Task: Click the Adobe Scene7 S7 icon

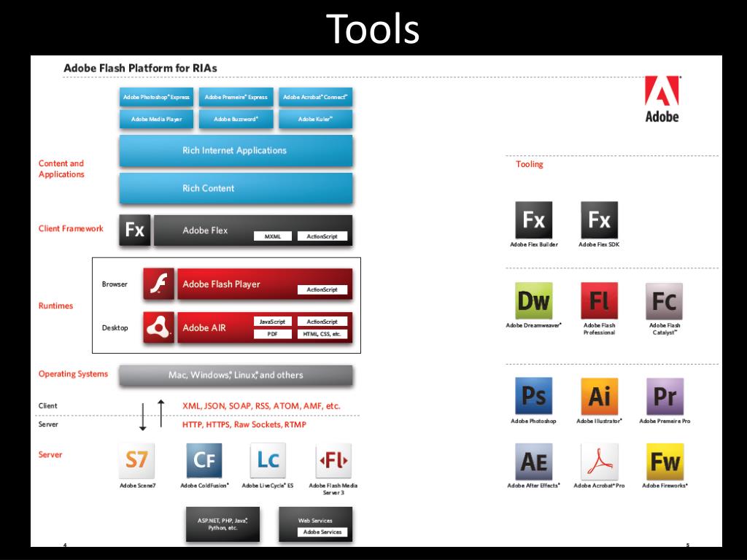Action: tap(136, 461)
